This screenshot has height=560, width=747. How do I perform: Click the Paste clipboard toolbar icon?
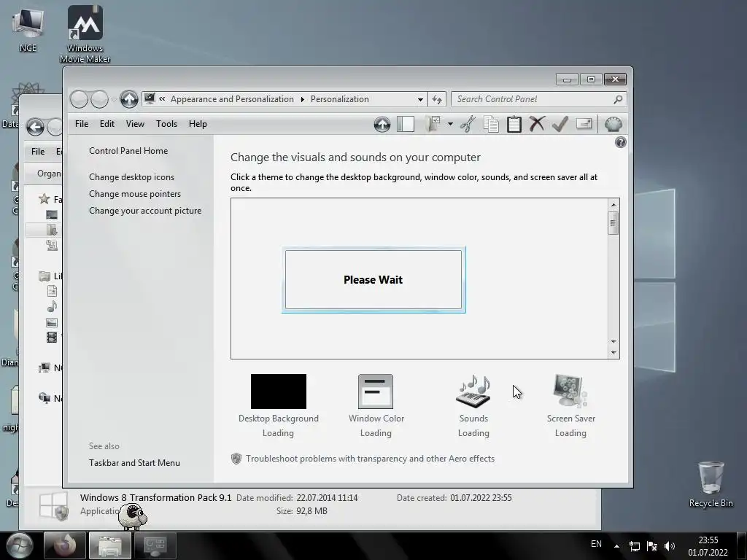pyautogui.click(x=514, y=124)
